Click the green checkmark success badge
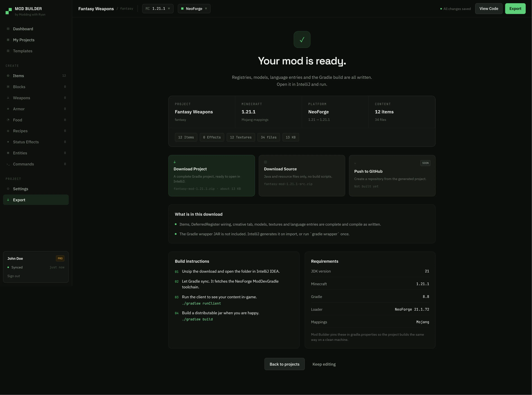Screen dimensions: 532x395 302,39
